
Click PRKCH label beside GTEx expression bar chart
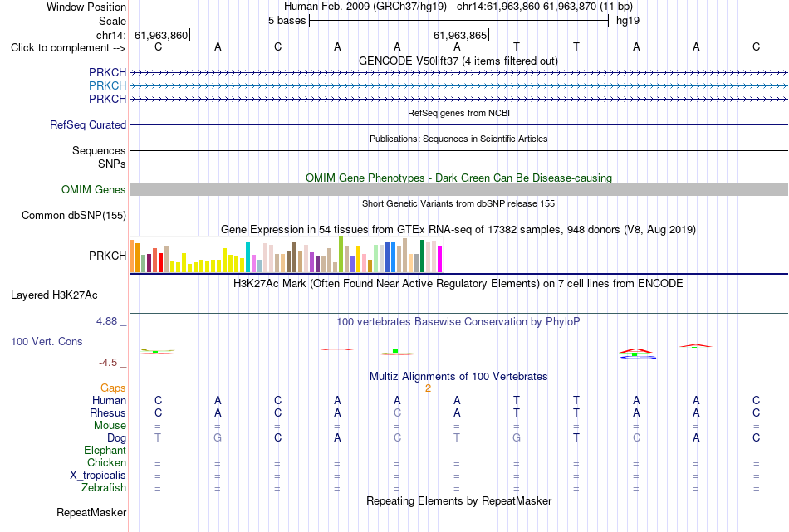pos(107,256)
